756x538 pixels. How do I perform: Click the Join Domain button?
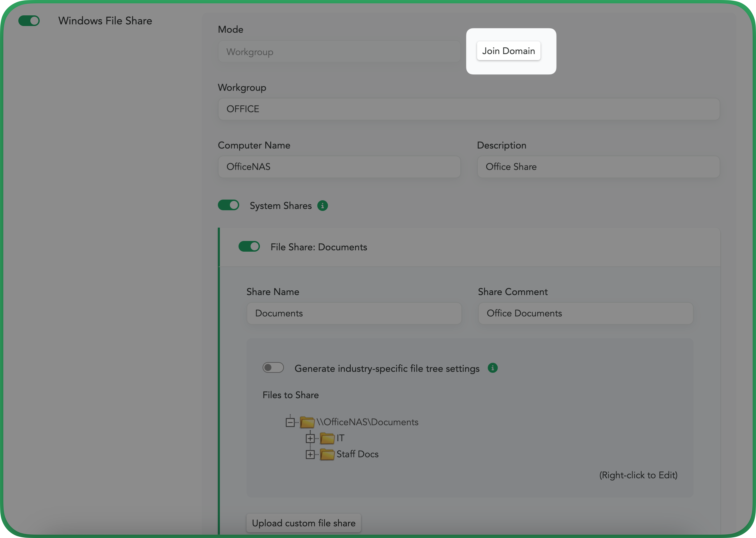coord(508,51)
